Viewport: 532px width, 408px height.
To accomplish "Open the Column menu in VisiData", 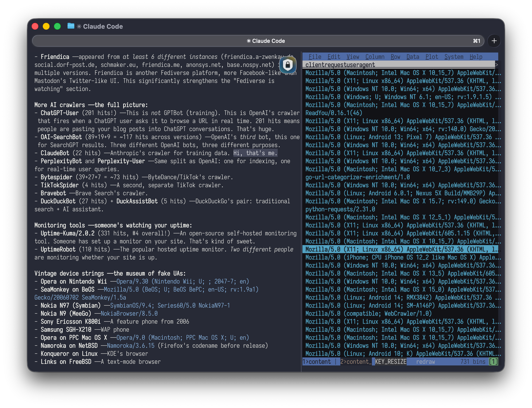I will [x=375, y=57].
